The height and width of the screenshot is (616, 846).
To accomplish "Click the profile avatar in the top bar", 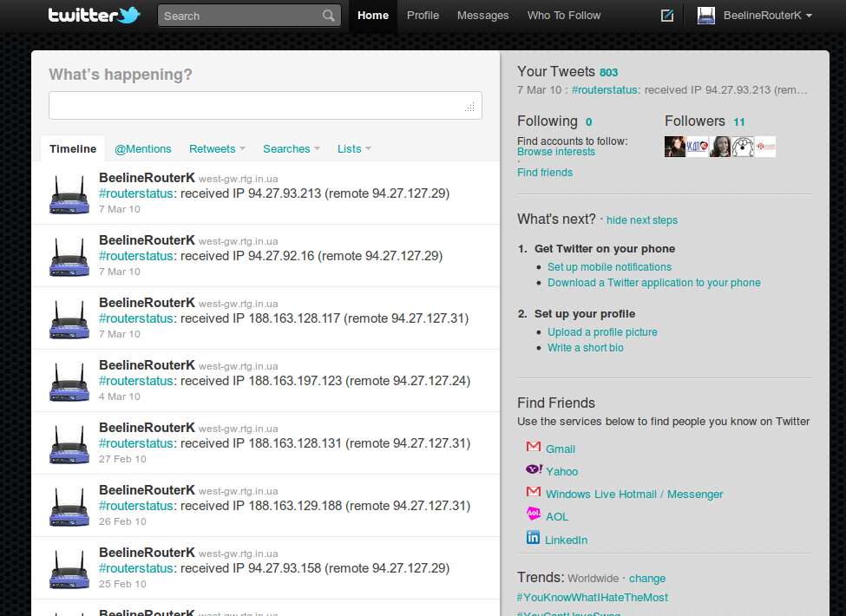I will coord(705,15).
